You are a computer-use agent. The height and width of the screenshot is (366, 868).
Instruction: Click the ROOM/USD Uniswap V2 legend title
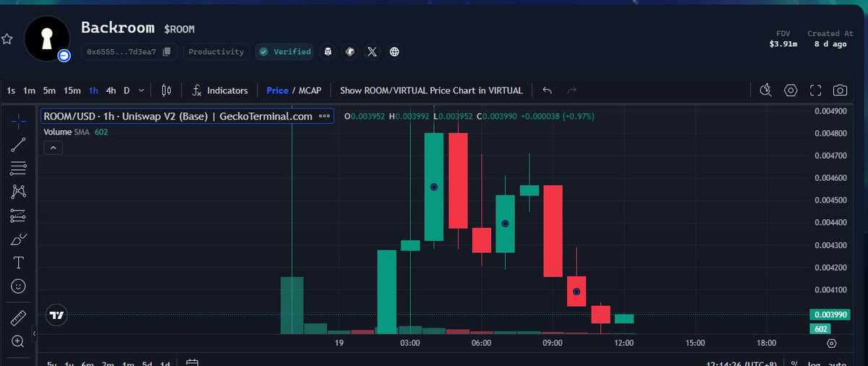click(x=178, y=116)
